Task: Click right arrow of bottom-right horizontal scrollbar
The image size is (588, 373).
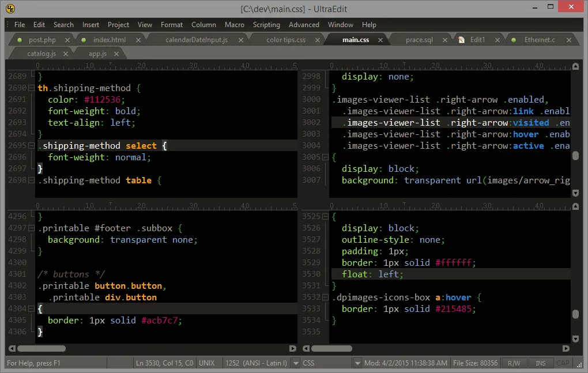Action: 566,348
